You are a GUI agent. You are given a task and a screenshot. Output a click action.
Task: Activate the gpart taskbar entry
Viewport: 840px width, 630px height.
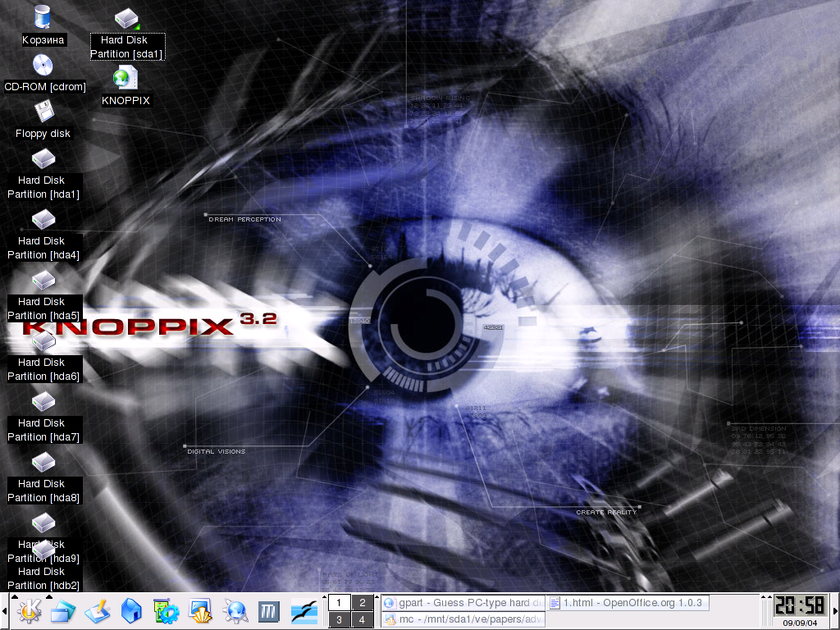coord(463,603)
